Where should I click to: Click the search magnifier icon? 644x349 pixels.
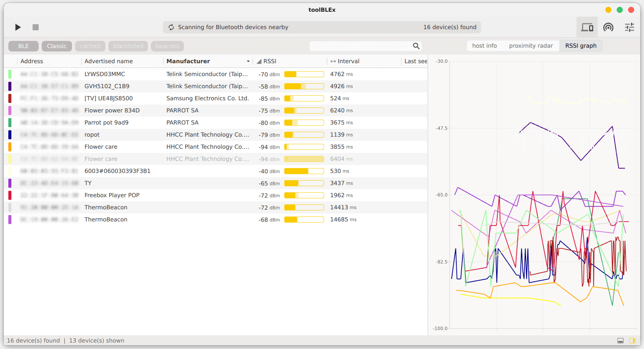(x=416, y=46)
